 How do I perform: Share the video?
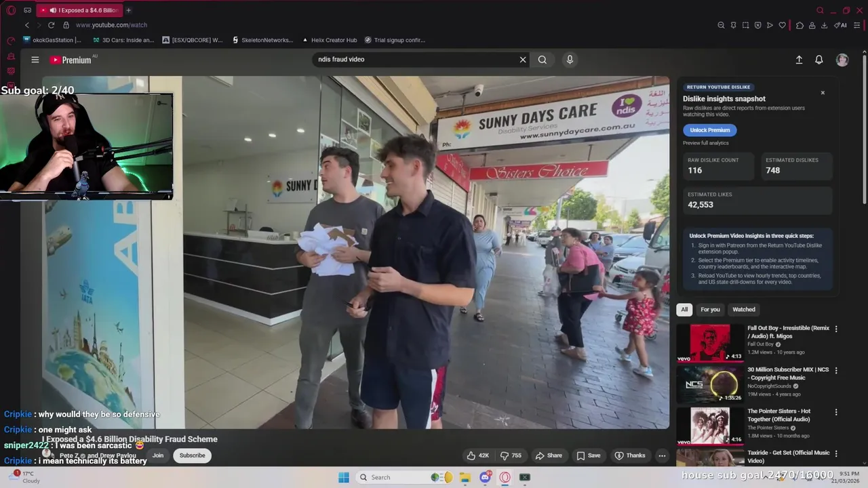[549, 455]
